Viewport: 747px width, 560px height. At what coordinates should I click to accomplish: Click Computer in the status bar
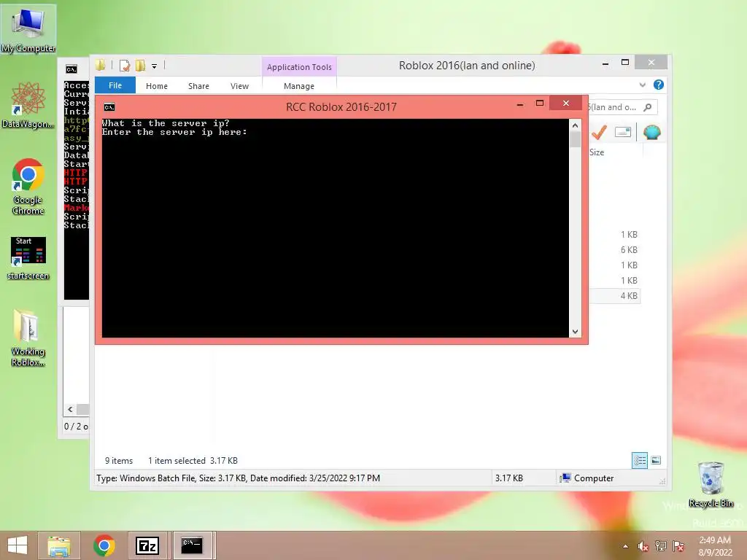(587, 478)
